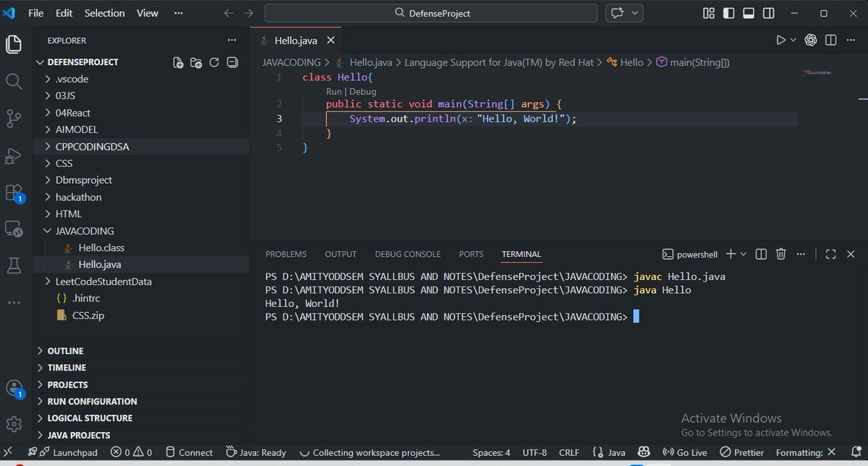868x466 pixels.
Task: Click Java: Ready status item
Action: click(255, 452)
